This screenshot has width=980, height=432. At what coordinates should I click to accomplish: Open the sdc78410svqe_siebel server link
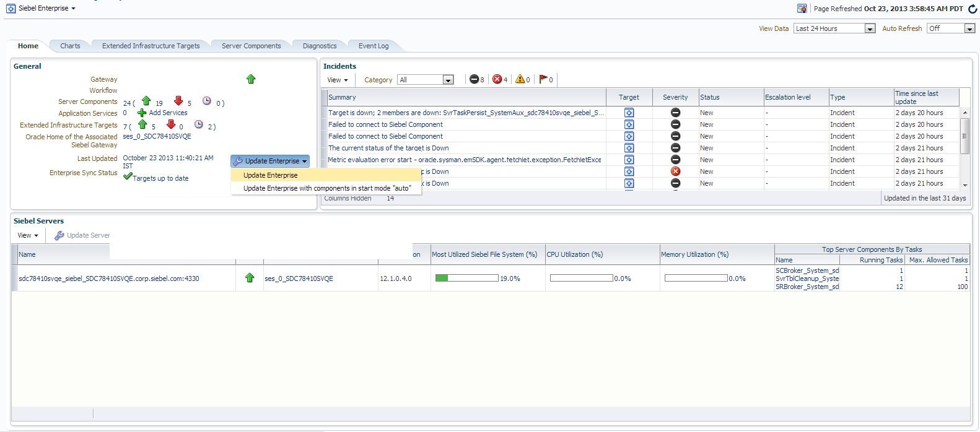109,279
